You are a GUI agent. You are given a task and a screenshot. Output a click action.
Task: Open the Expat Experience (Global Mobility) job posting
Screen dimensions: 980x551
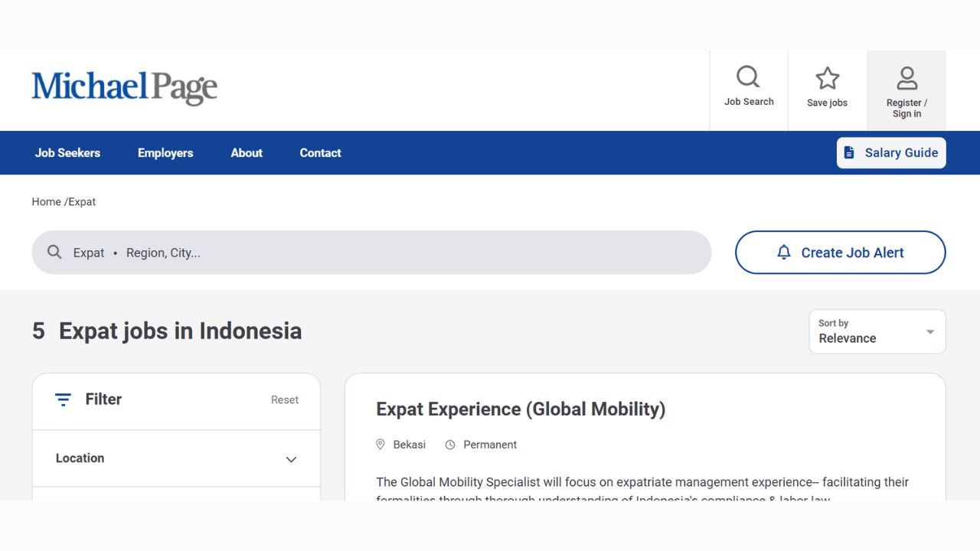520,409
